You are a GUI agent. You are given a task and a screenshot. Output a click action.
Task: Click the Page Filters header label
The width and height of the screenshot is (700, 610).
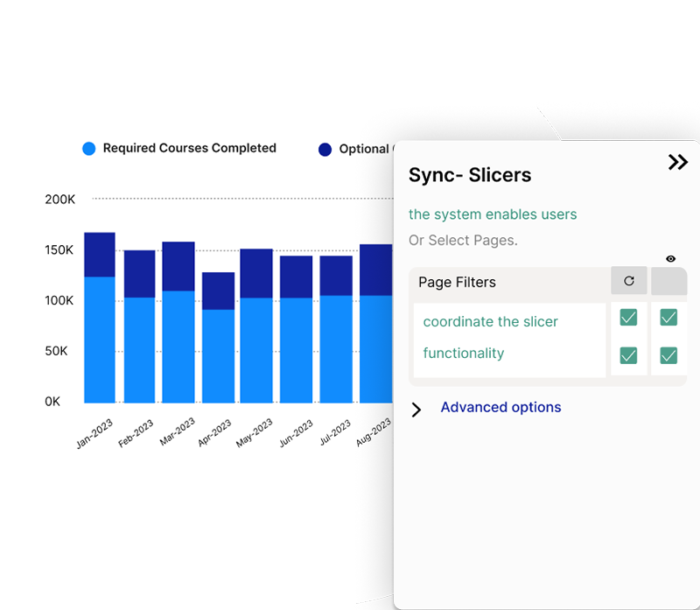point(457,282)
